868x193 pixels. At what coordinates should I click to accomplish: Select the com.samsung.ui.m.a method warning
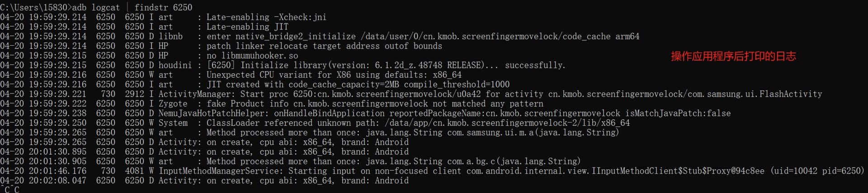click(310, 132)
